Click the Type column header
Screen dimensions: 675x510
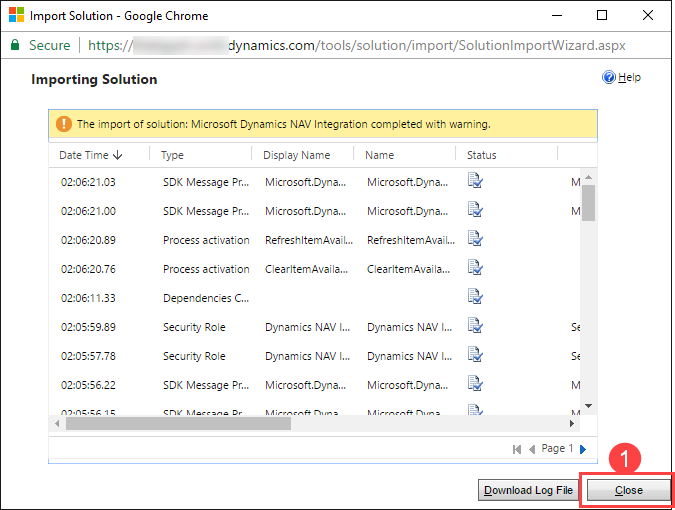coord(172,155)
